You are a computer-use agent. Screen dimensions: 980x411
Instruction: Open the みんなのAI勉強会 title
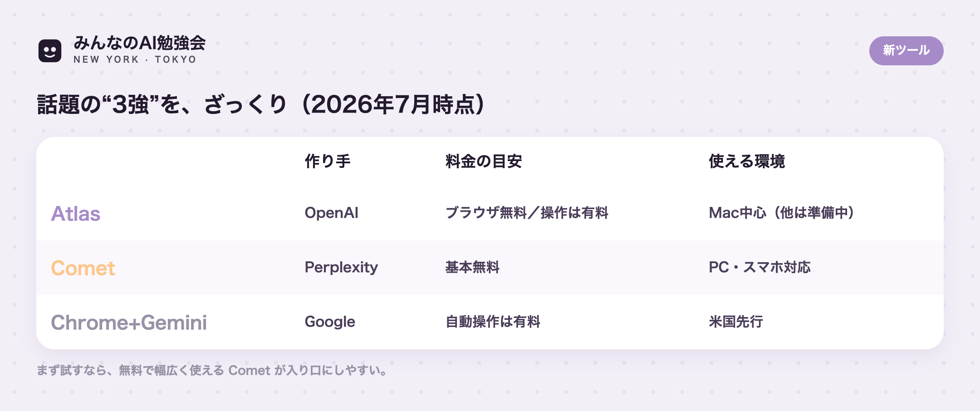point(140,43)
